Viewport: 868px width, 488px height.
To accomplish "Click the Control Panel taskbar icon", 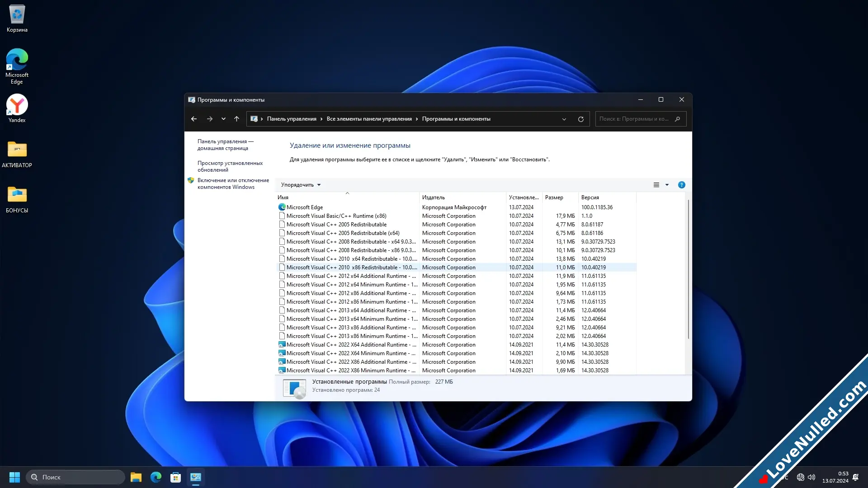I will point(195,477).
